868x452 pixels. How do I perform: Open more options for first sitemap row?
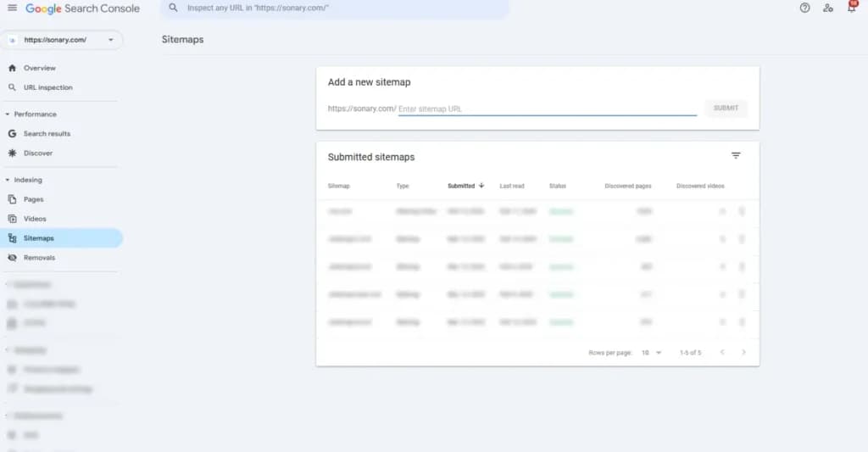742,211
